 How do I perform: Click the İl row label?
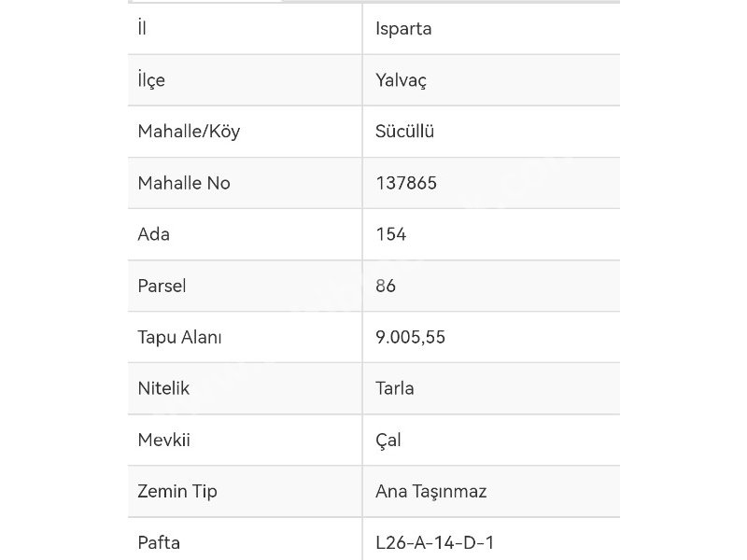pyautogui.click(x=142, y=29)
